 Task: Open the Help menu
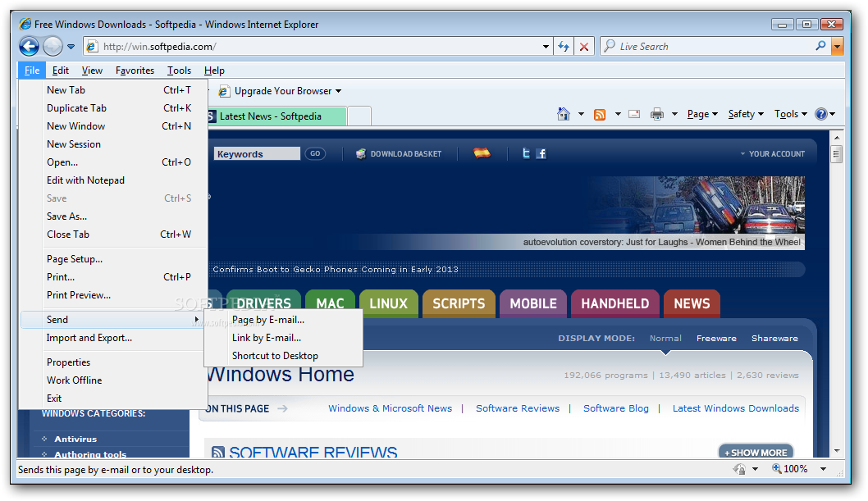pyautogui.click(x=214, y=71)
